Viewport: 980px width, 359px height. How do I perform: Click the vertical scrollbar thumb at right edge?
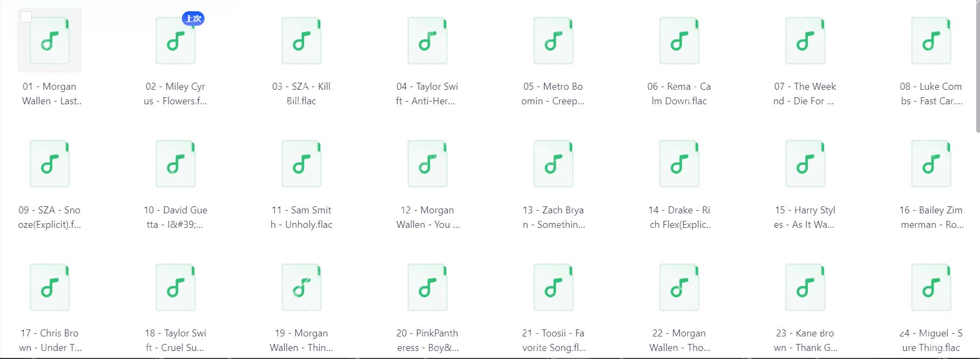coord(977,67)
